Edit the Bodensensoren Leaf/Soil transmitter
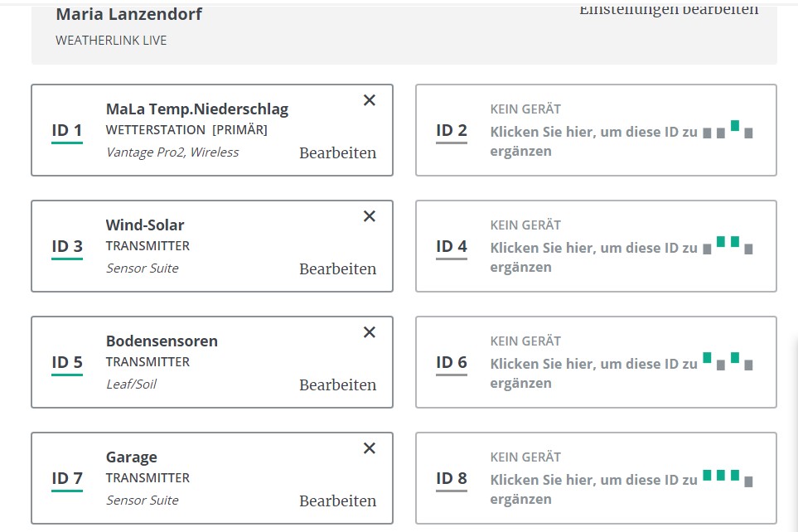The image size is (798, 532). (x=337, y=384)
